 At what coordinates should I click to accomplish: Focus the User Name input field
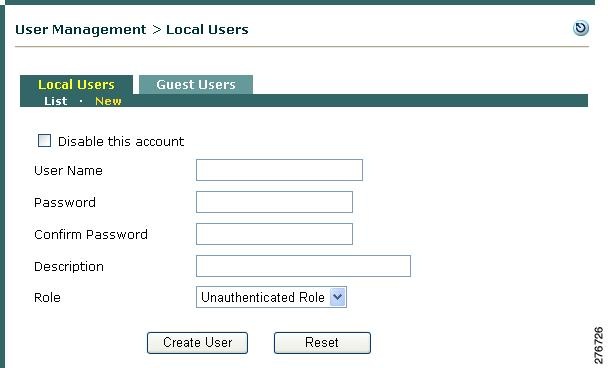click(279, 170)
